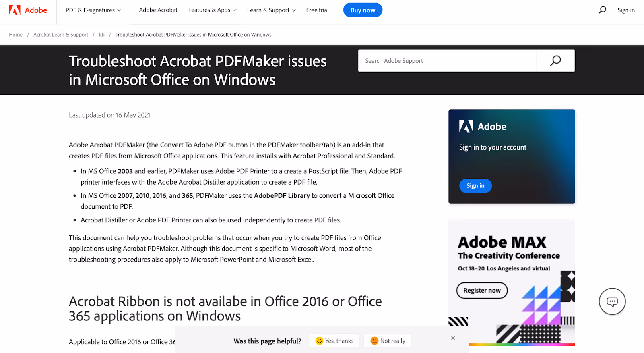This screenshot has height=353, width=644.
Task: Open the Free trial nav link
Action: tap(317, 10)
